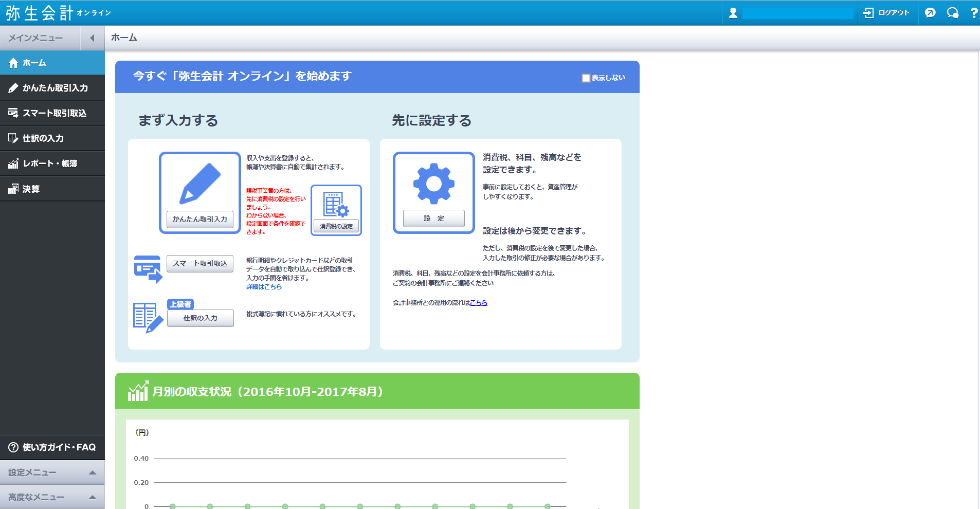Click the large pencil icon

click(x=200, y=183)
